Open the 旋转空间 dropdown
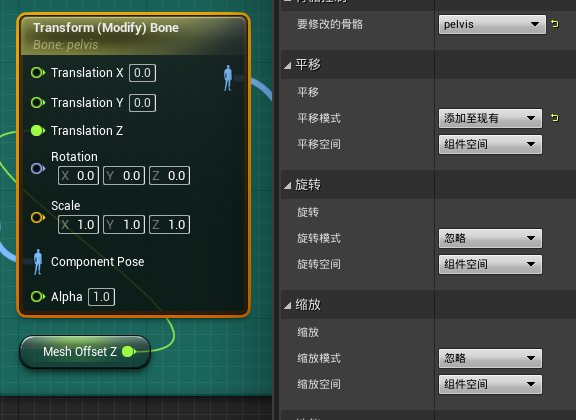 pyautogui.click(x=490, y=264)
